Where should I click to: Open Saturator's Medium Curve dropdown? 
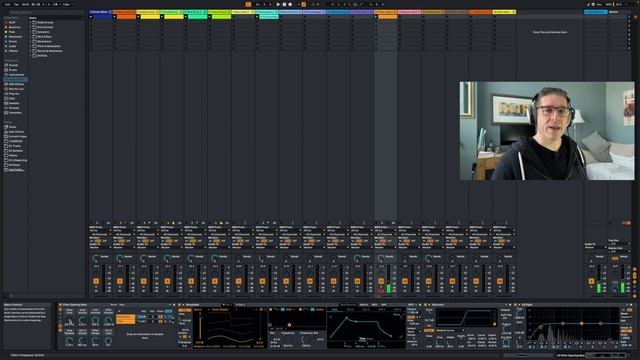[450, 330]
